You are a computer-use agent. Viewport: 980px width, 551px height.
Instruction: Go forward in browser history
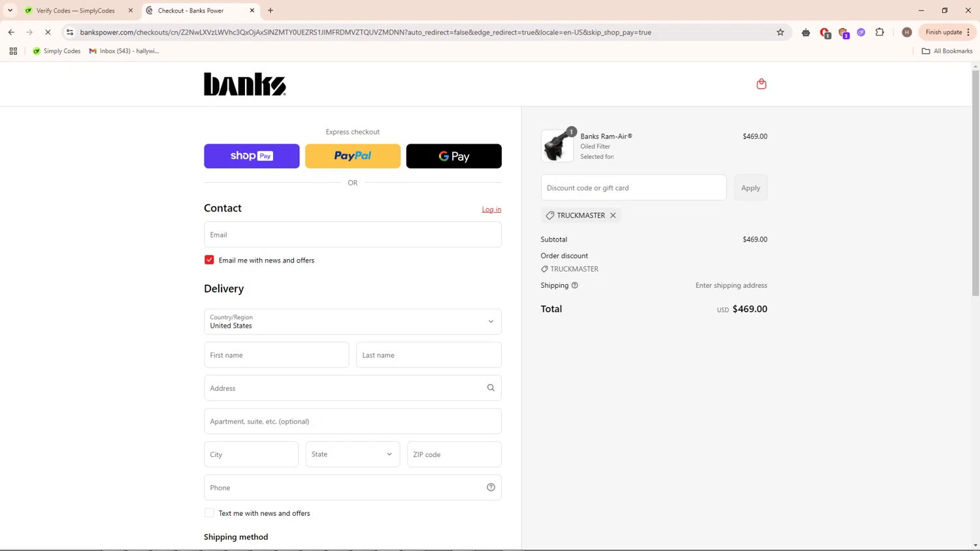coord(29,32)
